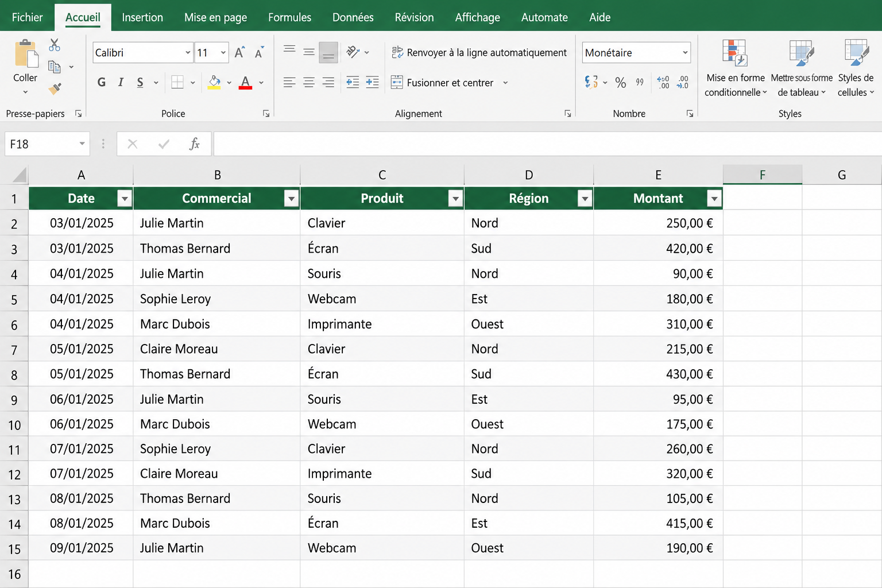The height and width of the screenshot is (588, 882).
Task: Switch to the Mise en page tab
Action: pos(216,17)
